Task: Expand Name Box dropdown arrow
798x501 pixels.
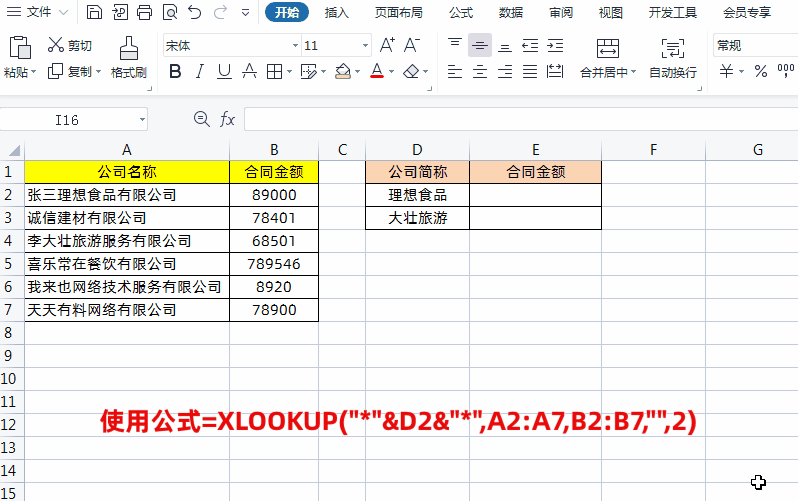Action: click(142, 120)
